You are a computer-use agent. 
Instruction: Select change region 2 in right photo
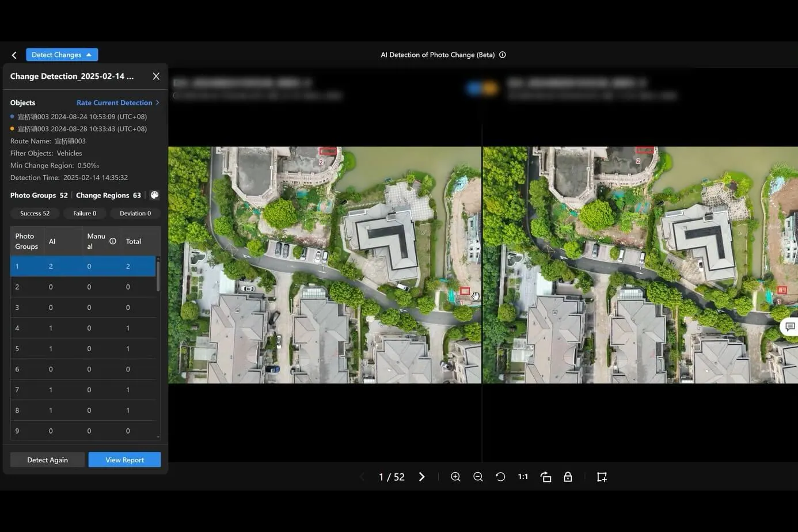point(645,150)
